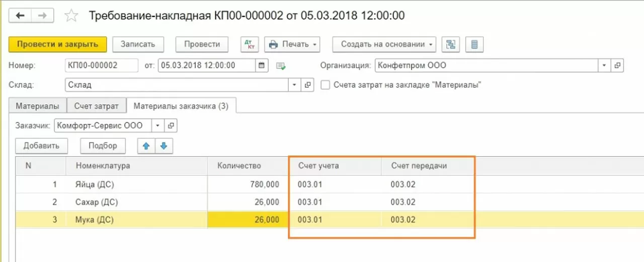644x262 pixels.
Task: Move the selected row down with blue arrow
Action: pyautogui.click(x=164, y=146)
